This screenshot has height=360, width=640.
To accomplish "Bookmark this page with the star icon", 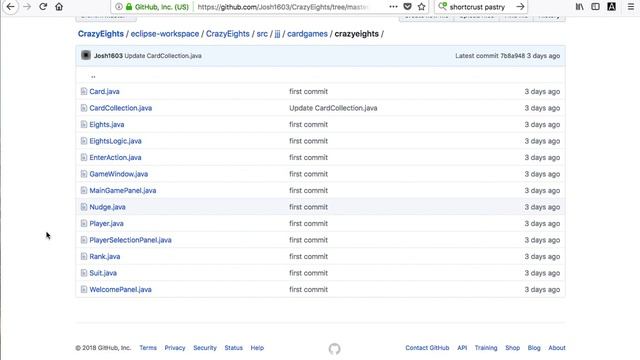I will pyautogui.click(x=422, y=7).
